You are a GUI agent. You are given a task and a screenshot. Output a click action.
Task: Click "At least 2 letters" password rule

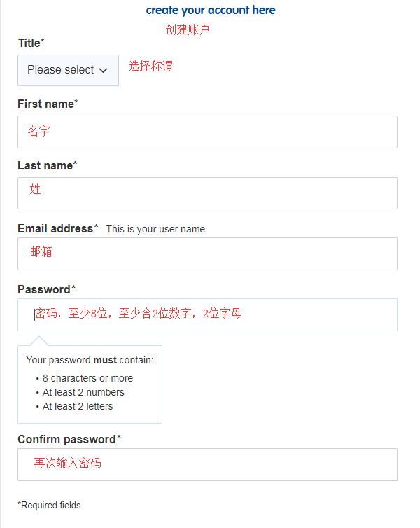(x=78, y=406)
